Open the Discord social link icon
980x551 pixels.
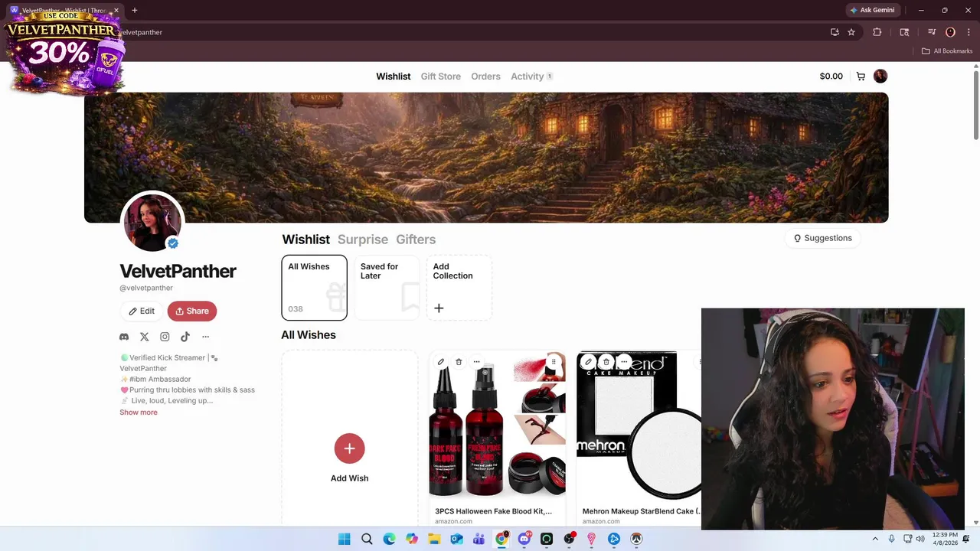pos(124,337)
